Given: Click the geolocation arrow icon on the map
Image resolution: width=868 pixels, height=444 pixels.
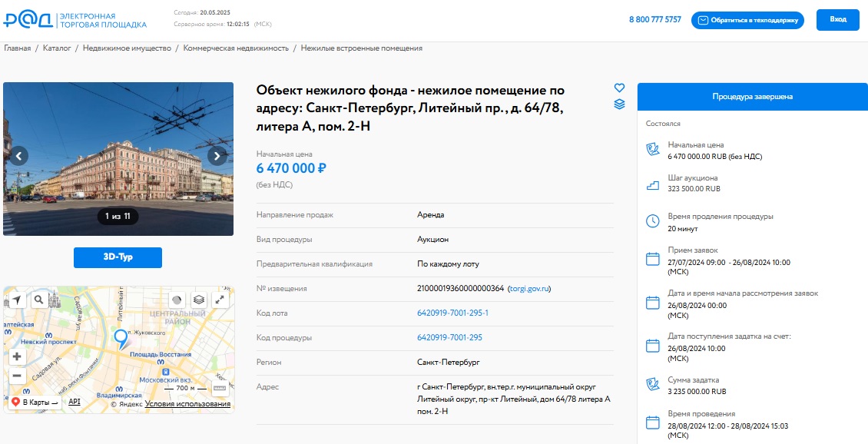Looking at the screenshot, I should [18, 300].
